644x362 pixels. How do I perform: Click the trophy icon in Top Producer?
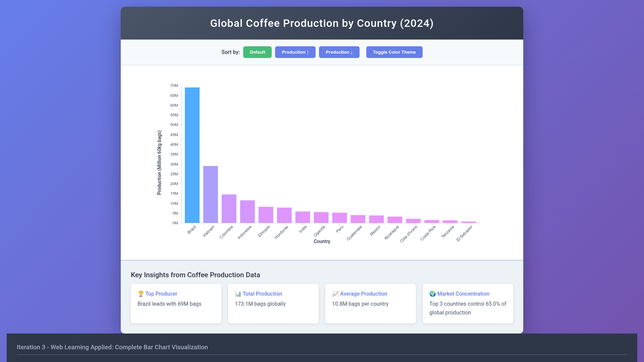click(141, 294)
